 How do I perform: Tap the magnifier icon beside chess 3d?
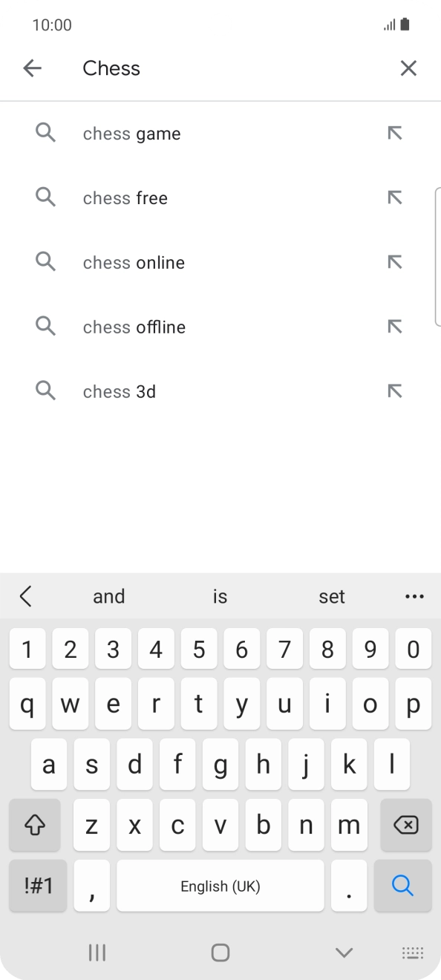[45, 391]
